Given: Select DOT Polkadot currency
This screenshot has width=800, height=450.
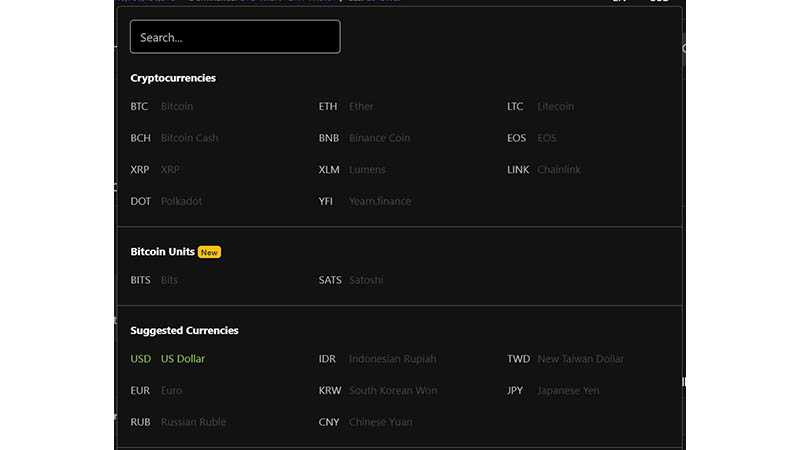Looking at the screenshot, I should coord(166,201).
